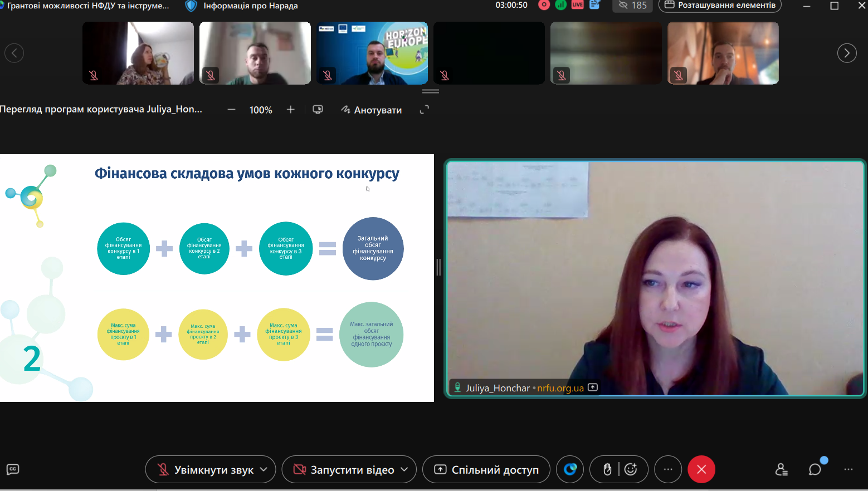Open the Розташування елементів layout menu
Viewport: 868px width, 491px height.
pos(720,6)
